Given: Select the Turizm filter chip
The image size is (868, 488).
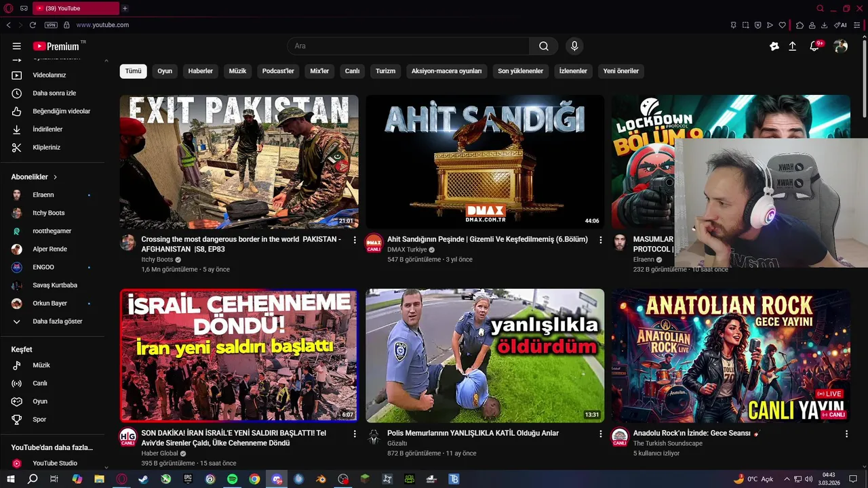Looking at the screenshot, I should (x=385, y=71).
